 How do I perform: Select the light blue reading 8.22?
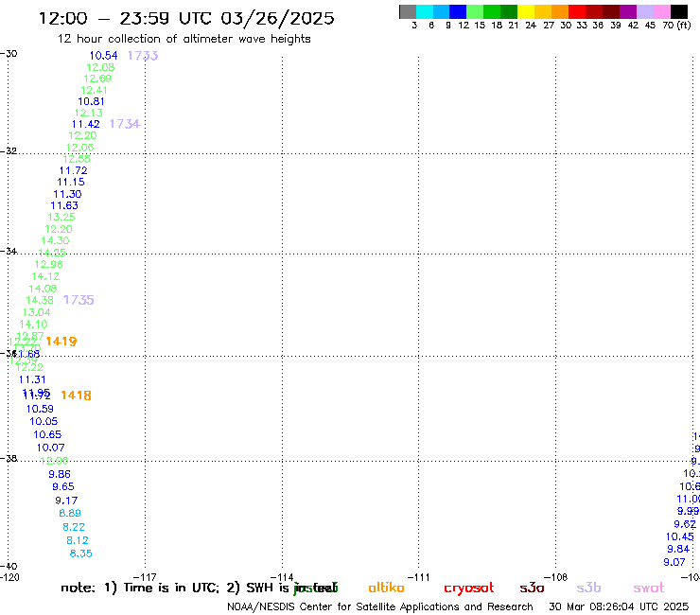(x=74, y=527)
